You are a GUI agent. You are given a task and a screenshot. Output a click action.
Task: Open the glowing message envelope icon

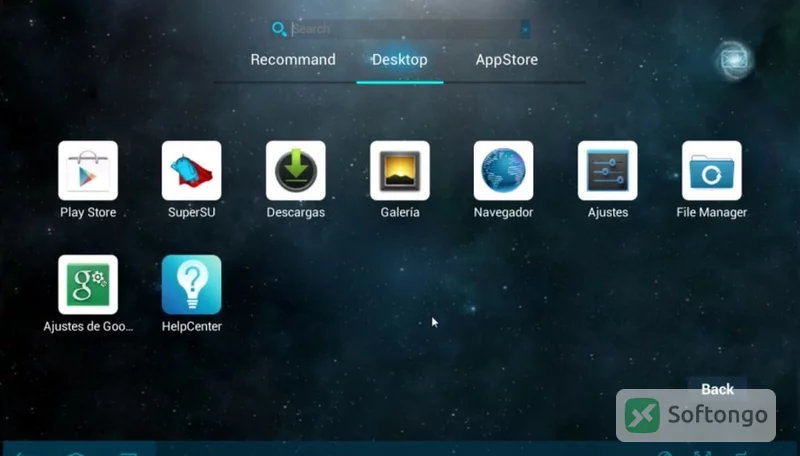click(734, 61)
